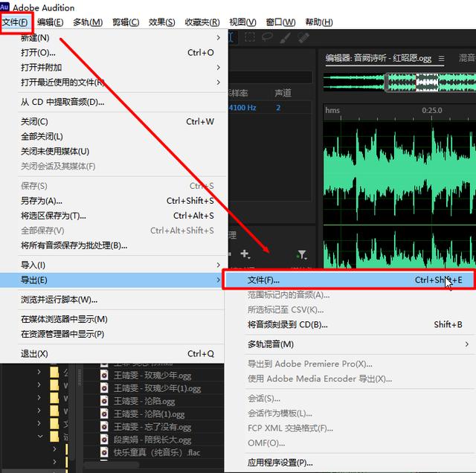Open the 收藏夹(R) menu
Image resolution: width=476 pixels, height=473 pixels.
[x=202, y=22]
